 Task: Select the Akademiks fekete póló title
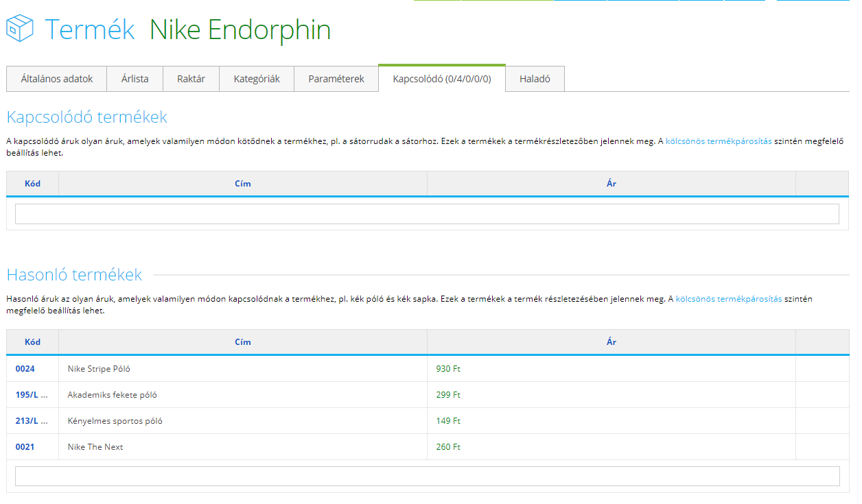[113, 395]
